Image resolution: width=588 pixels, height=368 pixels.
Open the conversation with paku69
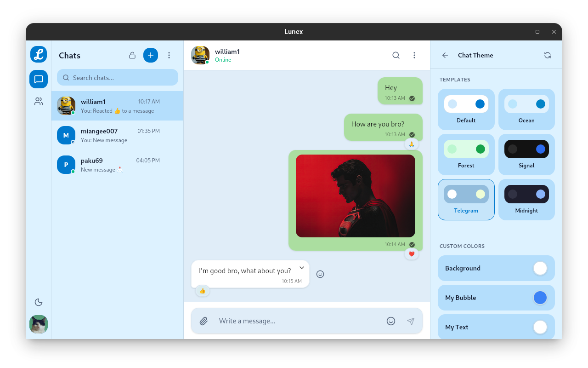(x=118, y=164)
